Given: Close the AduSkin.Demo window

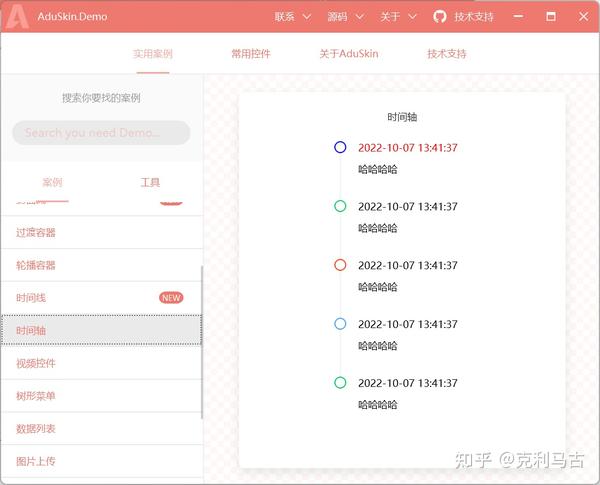Looking at the screenshot, I should pos(584,16).
